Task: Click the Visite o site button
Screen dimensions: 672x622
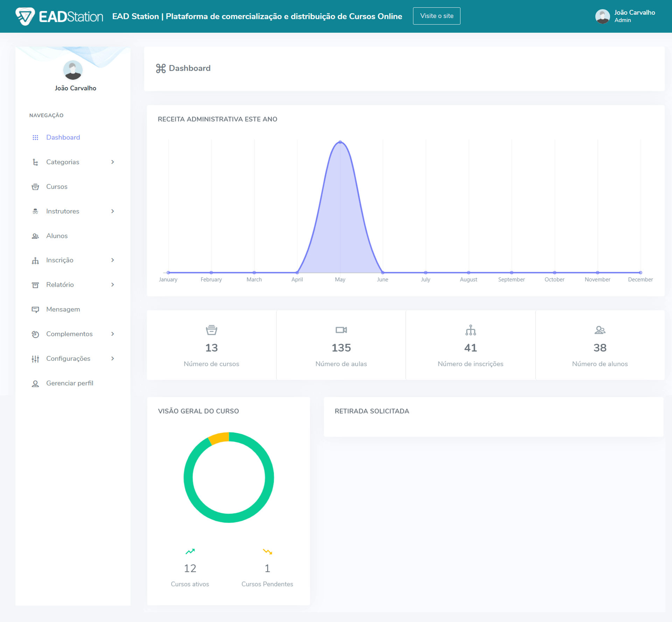Action: pos(436,16)
